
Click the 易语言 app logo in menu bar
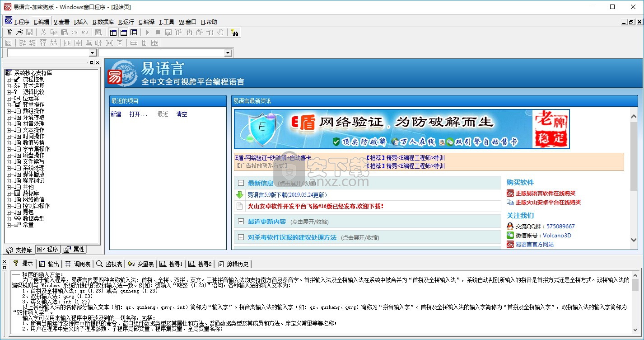(8, 21)
